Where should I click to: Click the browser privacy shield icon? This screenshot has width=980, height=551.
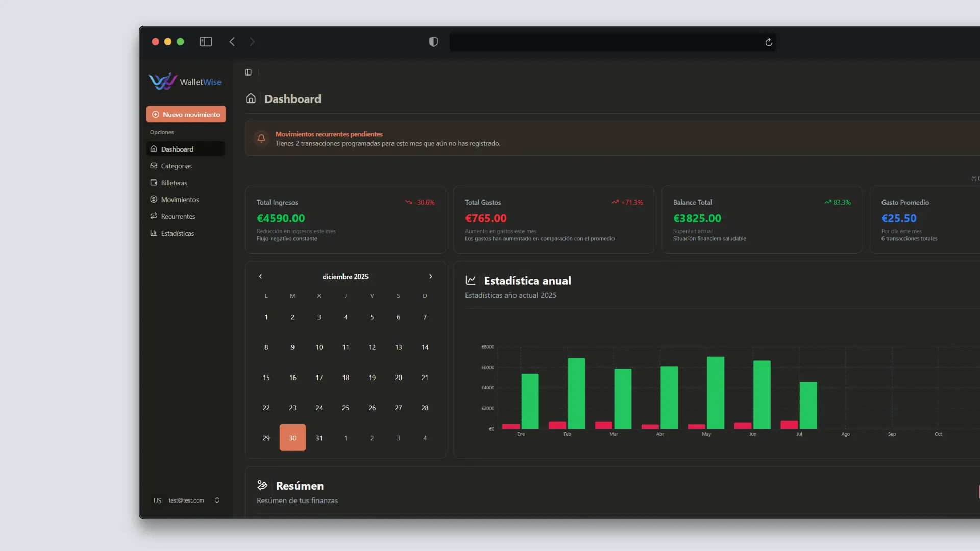point(433,42)
